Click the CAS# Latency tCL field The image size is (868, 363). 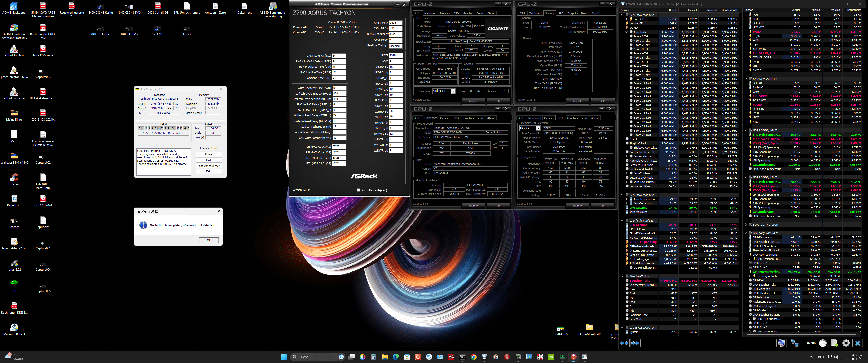(x=339, y=56)
